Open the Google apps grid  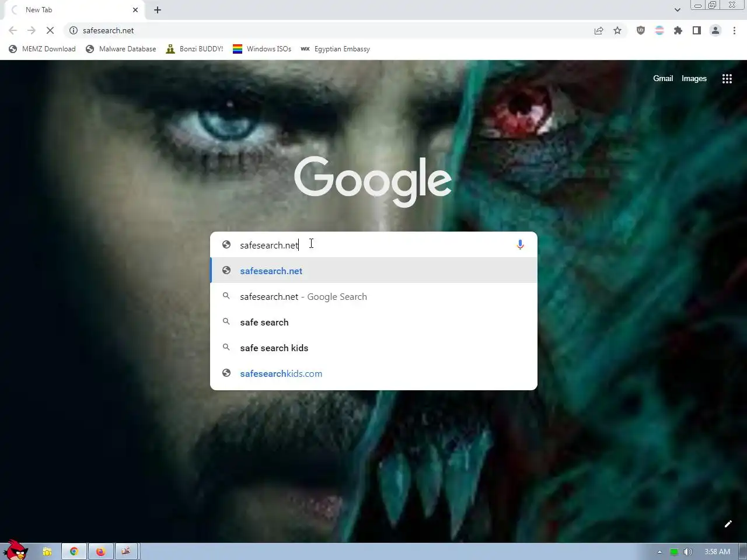click(727, 79)
